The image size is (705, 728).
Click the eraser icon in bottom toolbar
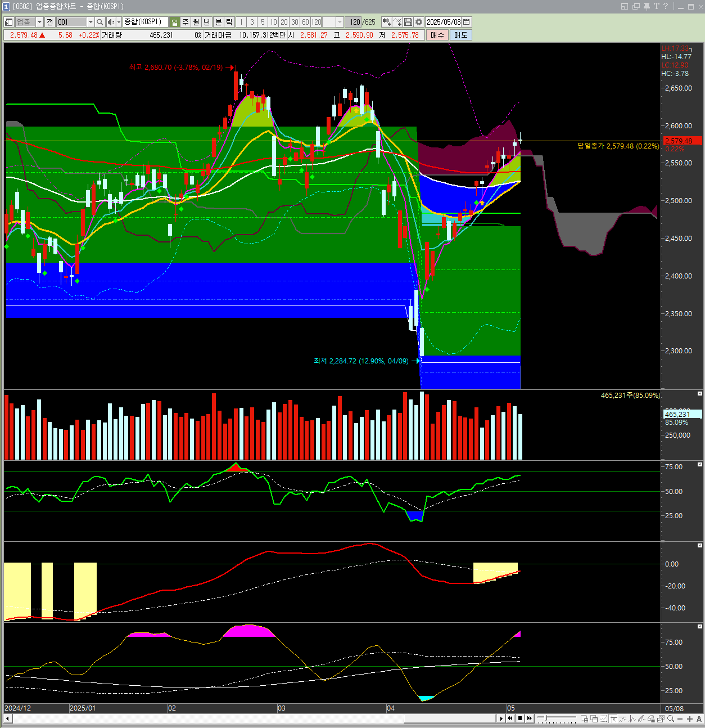(x=652, y=718)
